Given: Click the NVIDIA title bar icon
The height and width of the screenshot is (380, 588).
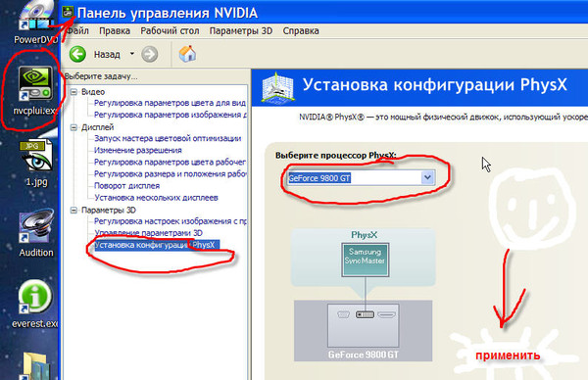Looking at the screenshot, I should [68, 13].
